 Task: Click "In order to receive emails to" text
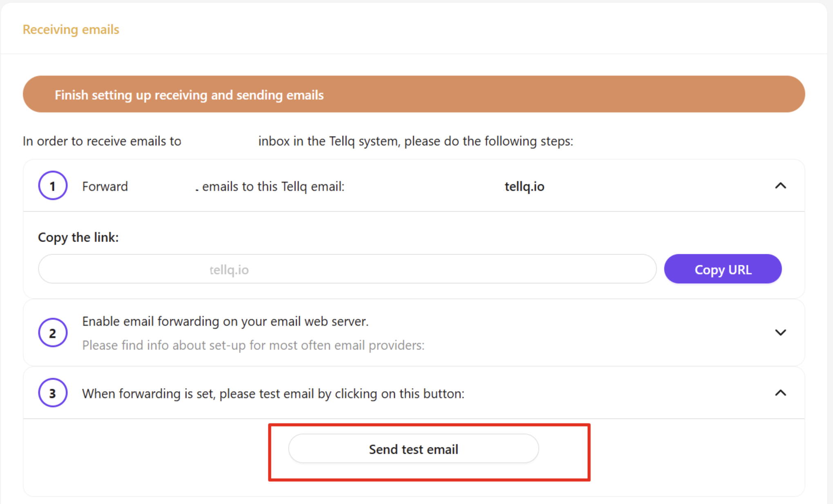click(x=102, y=141)
